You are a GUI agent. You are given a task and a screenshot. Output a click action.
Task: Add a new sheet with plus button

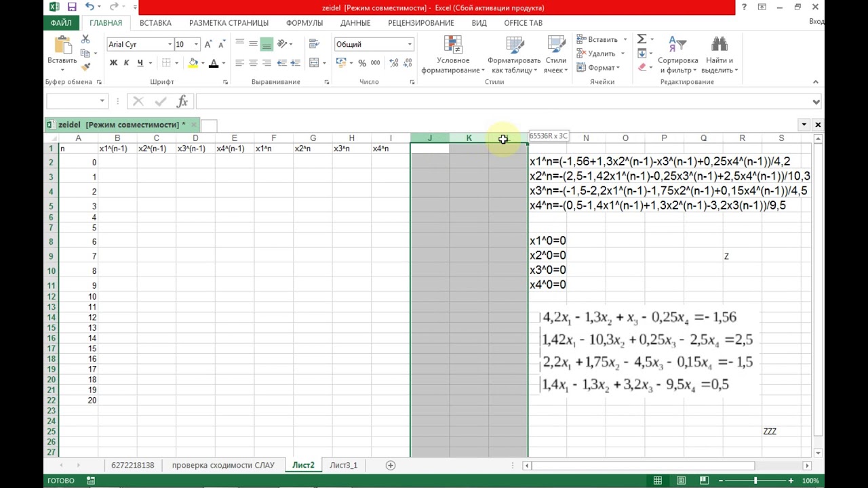[x=390, y=465]
